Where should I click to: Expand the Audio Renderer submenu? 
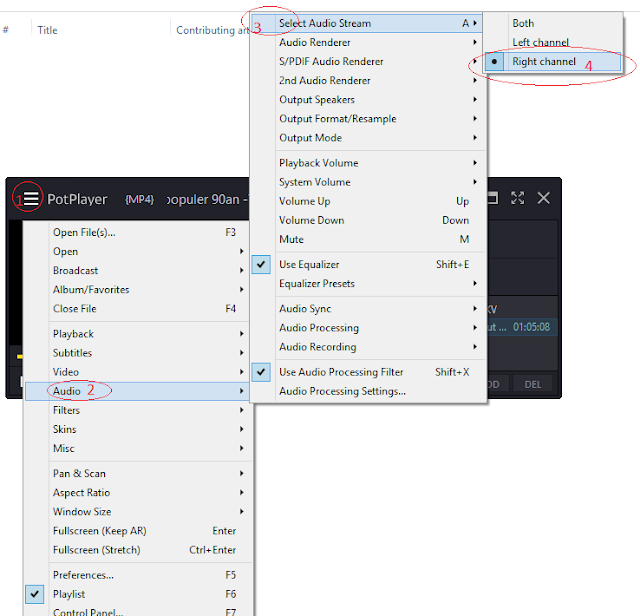[x=367, y=42]
